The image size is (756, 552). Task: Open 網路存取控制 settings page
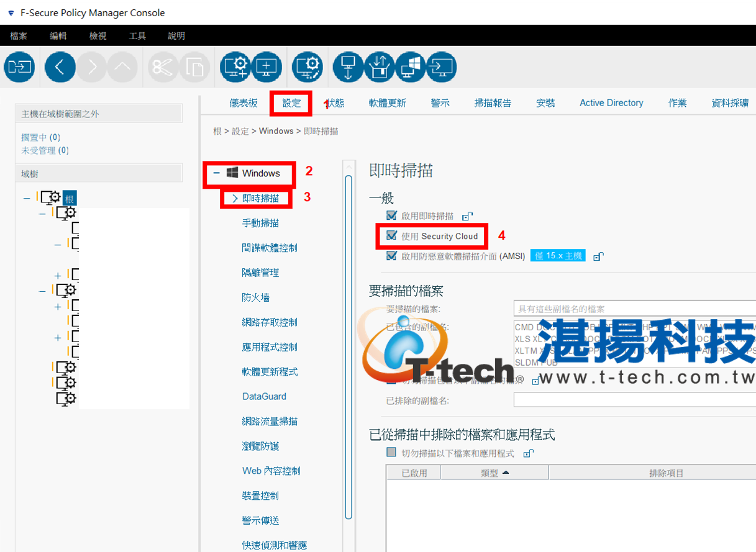(270, 322)
